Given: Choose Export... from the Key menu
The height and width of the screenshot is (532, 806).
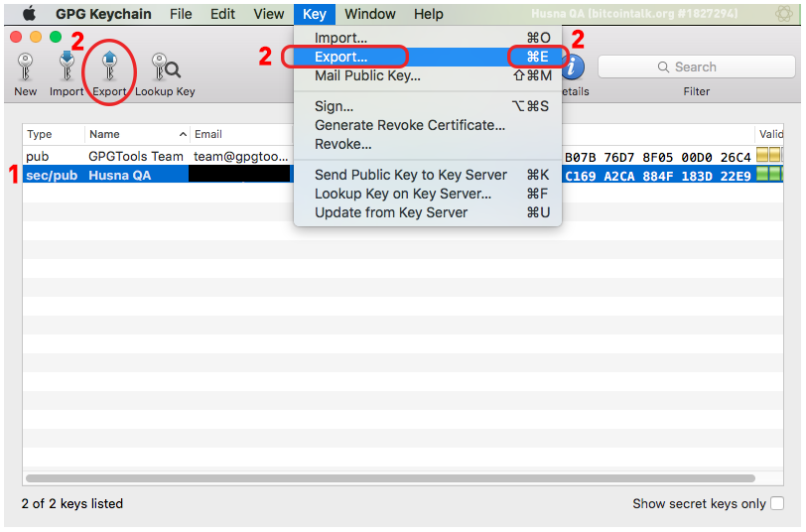Looking at the screenshot, I should 427,57.
